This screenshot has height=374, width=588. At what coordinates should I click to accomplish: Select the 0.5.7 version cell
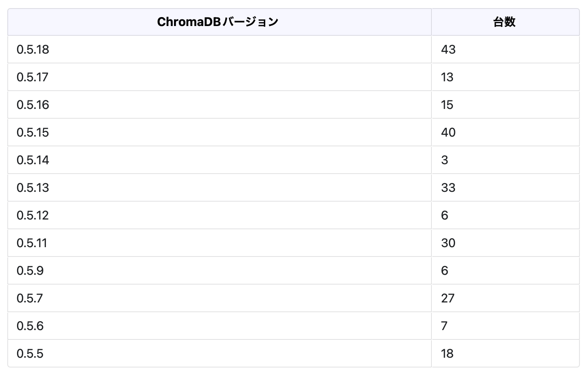point(30,298)
